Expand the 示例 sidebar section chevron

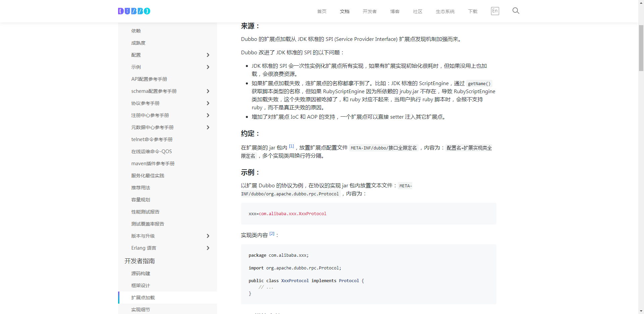[208, 67]
